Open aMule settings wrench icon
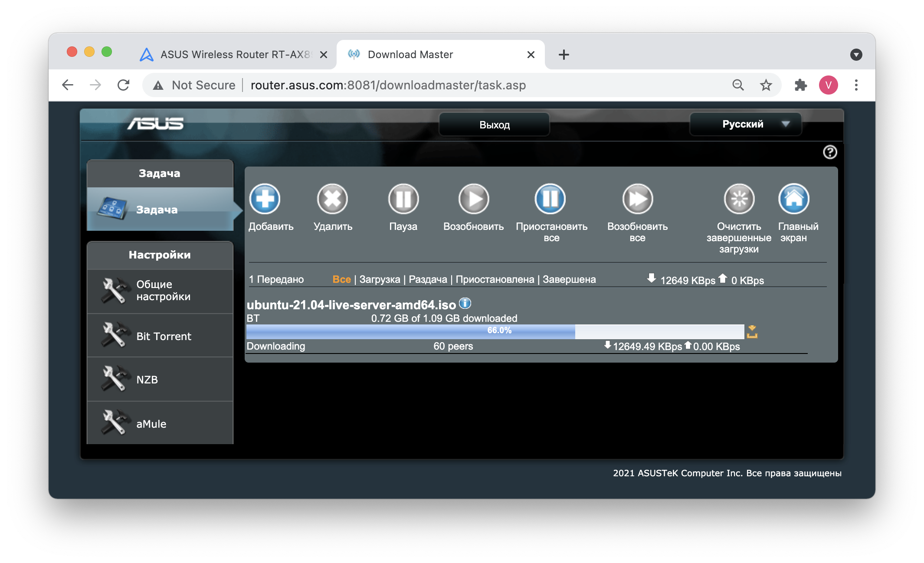 [115, 422]
